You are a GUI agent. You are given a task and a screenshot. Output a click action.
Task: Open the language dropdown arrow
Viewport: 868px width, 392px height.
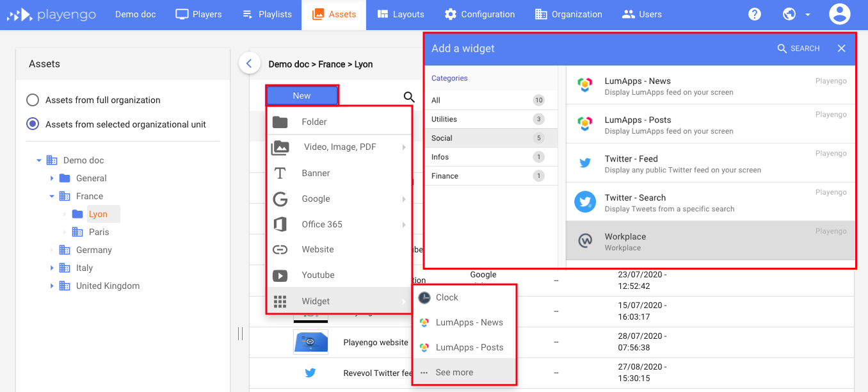(808, 15)
